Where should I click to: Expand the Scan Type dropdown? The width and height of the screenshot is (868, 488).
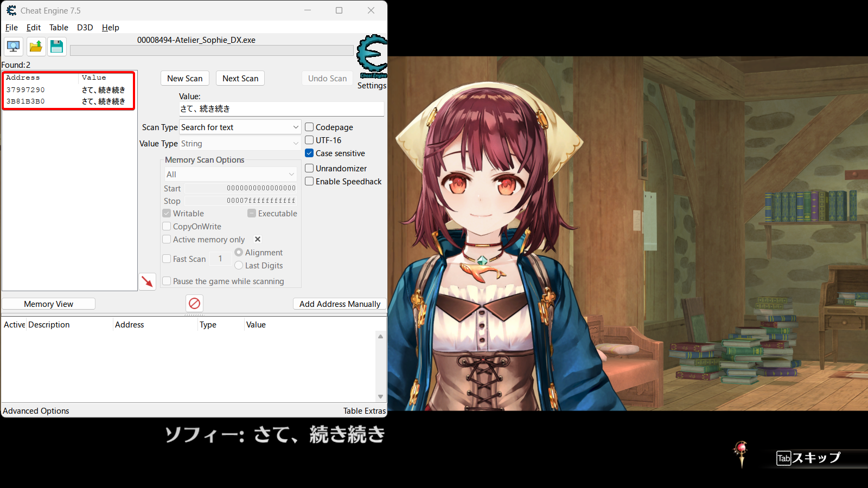point(295,127)
